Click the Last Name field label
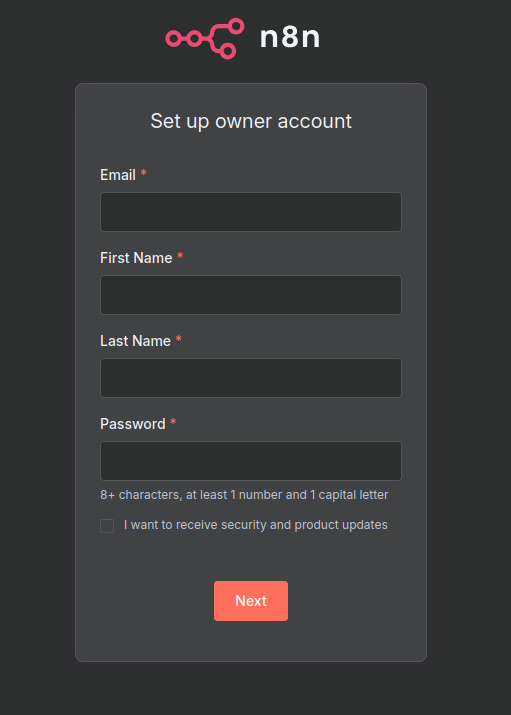This screenshot has width=511, height=715. point(135,341)
